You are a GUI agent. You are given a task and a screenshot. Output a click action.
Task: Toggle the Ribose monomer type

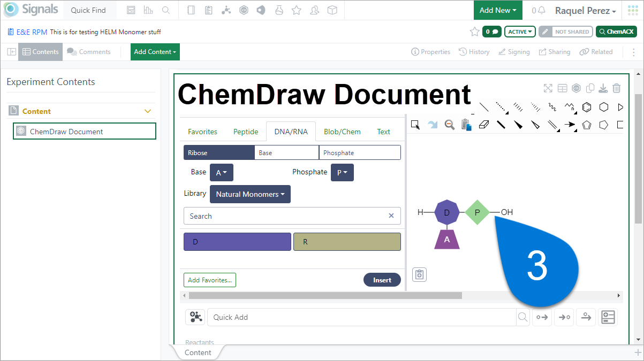click(219, 152)
